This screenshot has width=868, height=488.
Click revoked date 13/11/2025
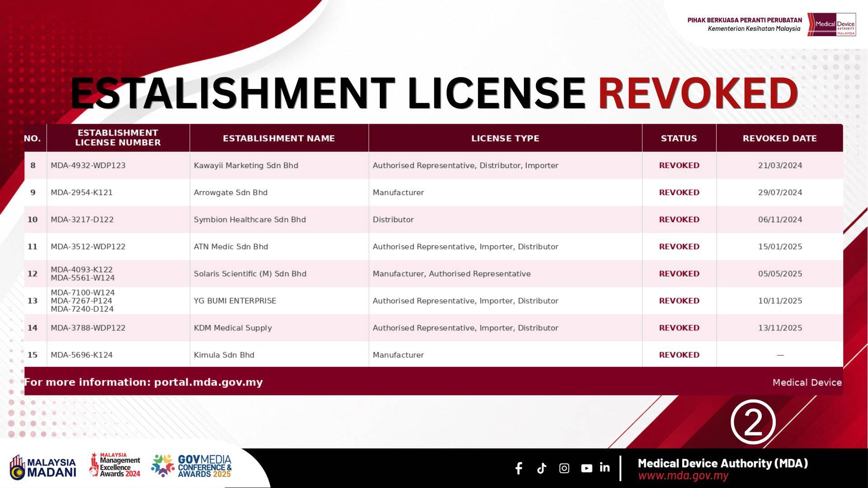(780, 328)
